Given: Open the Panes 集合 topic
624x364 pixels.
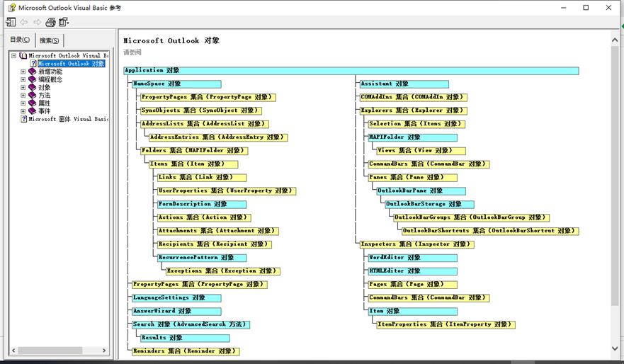Looking at the screenshot, I should pyautogui.click(x=413, y=178).
